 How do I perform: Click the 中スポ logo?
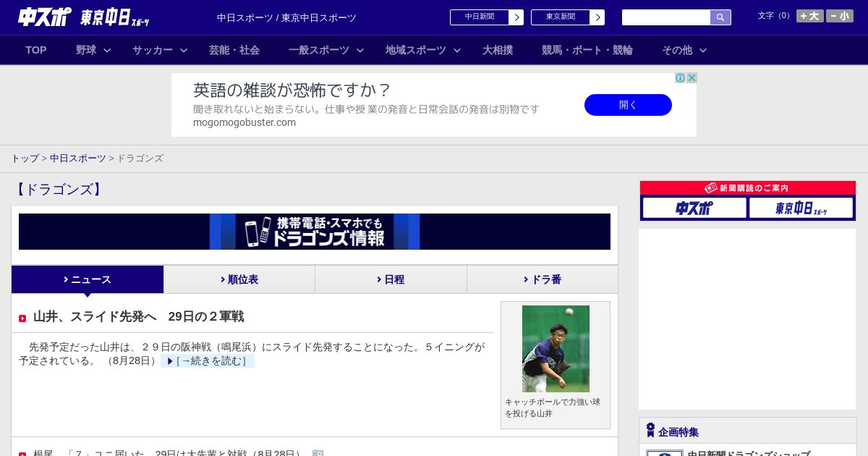click(x=45, y=17)
